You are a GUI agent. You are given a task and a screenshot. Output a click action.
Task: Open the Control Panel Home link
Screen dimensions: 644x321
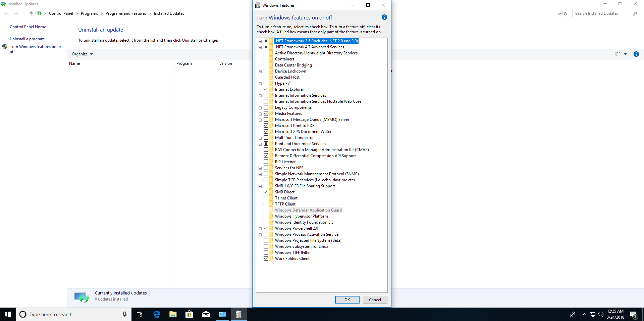[x=28, y=27]
